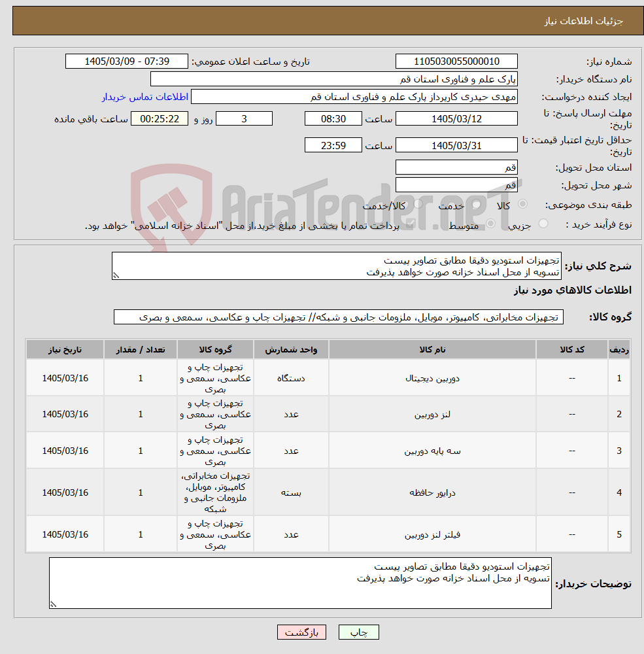Click the تاریخ نیاز column header
Viewport: 644px width, 654px height.
(65, 349)
